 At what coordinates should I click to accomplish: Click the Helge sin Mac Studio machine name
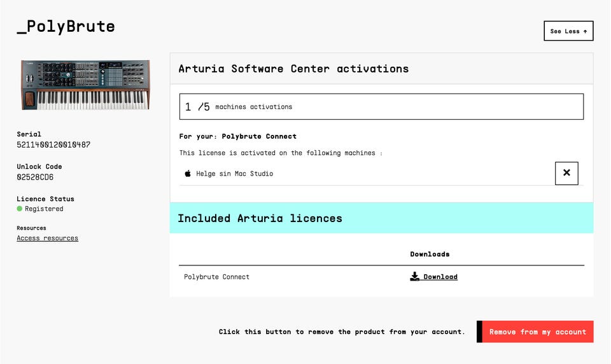[x=235, y=174]
